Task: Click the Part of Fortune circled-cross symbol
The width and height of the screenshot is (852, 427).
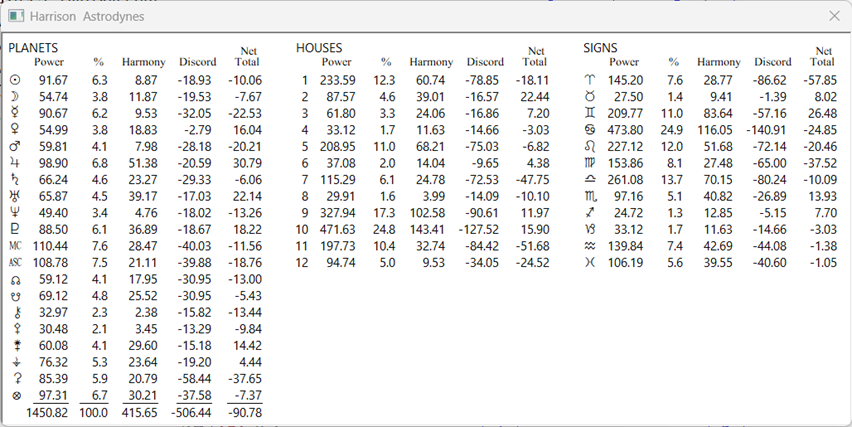Action: [x=15, y=396]
